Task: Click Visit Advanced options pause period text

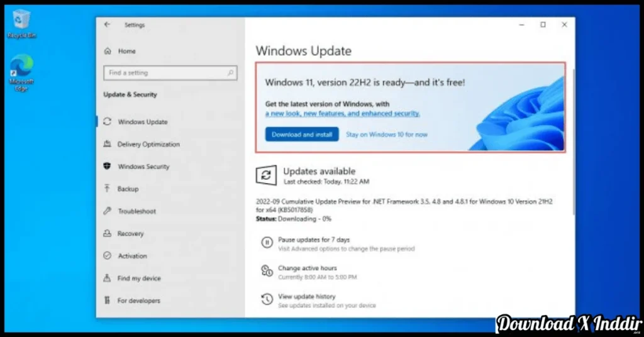Action: pyautogui.click(x=347, y=249)
